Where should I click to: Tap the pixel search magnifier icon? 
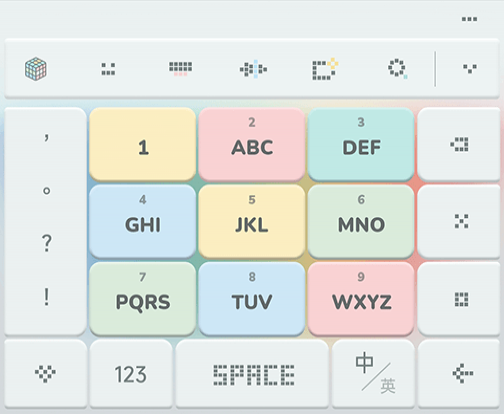pos(398,69)
